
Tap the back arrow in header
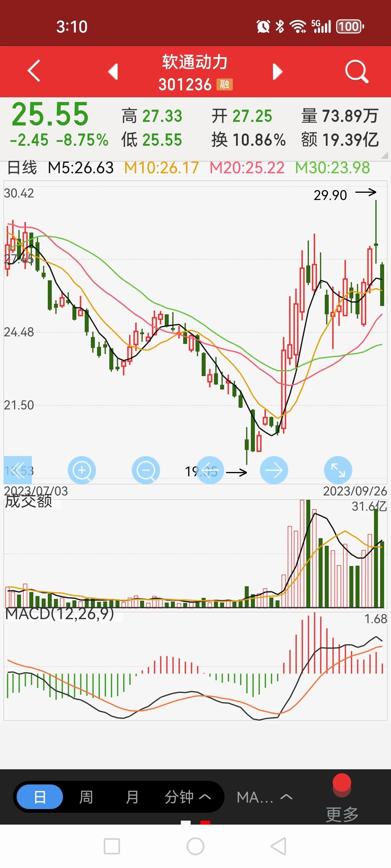pyautogui.click(x=34, y=71)
